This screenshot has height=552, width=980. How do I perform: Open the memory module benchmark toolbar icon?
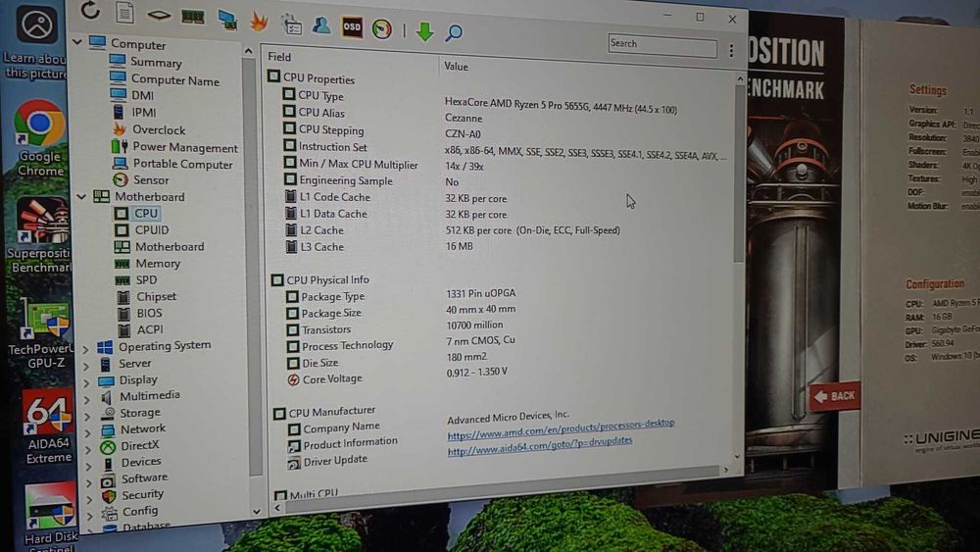click(x=192, y=17)
